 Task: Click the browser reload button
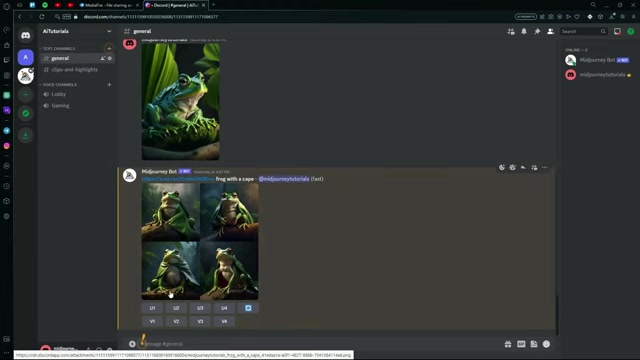pyautogui.click(x=42, y=17)
